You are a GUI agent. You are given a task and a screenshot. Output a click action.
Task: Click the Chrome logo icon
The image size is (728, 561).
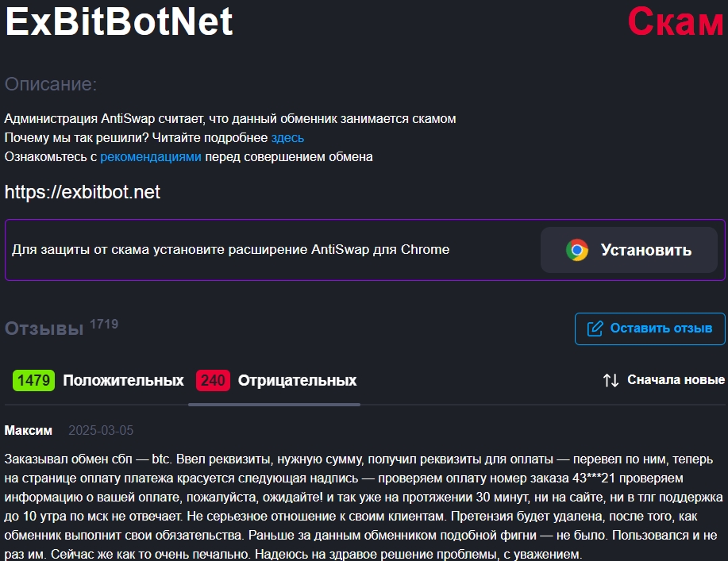click(577, 250)
